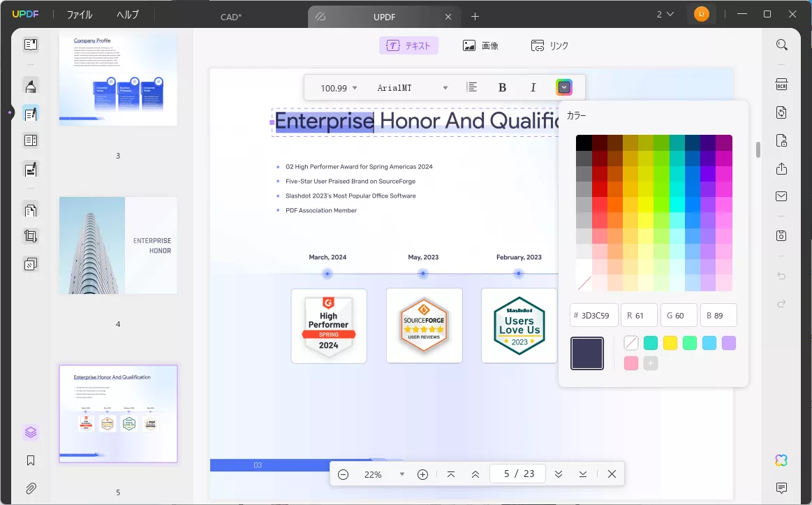Open the ヘルプ menu
The image size is (812, 505).
(127, 15)
